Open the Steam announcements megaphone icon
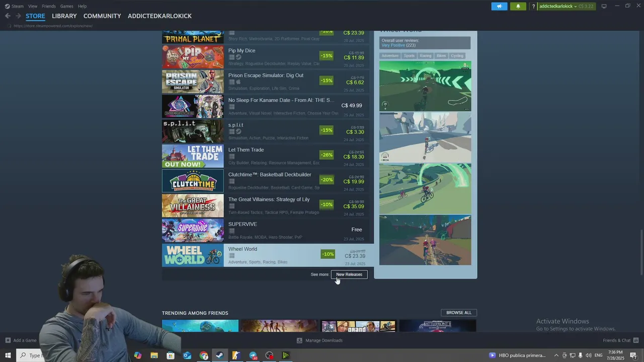The image size is (644, 362). (x=499, y=6)
